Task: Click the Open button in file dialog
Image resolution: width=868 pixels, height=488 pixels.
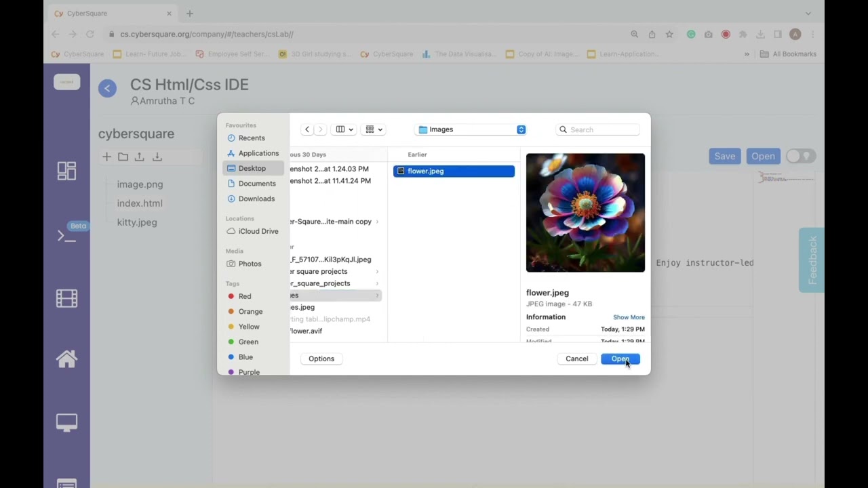Action: coord(620,359)
